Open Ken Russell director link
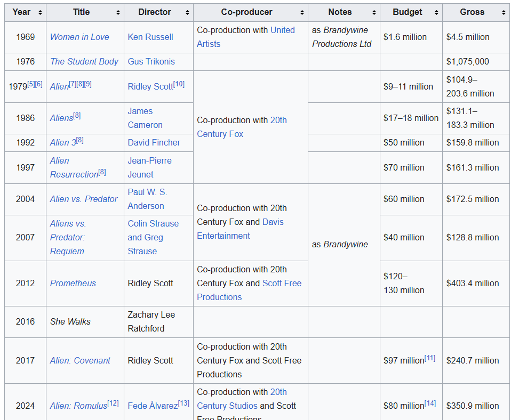This screenshot has height=420, width=519. click(x=150, y=37)
